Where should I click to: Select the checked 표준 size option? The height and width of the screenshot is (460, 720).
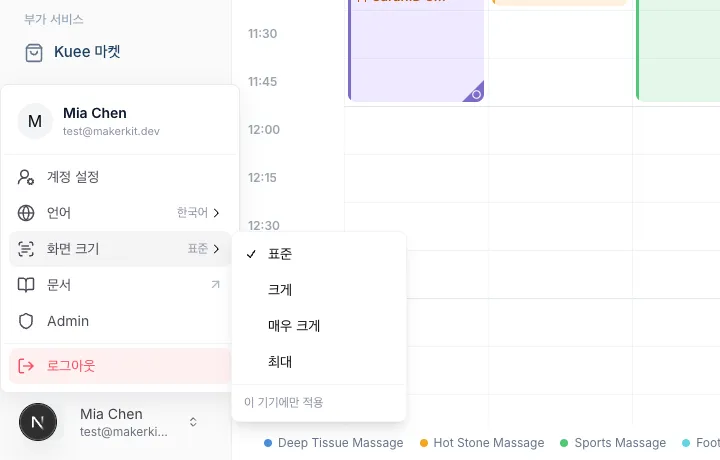[319, 254]
